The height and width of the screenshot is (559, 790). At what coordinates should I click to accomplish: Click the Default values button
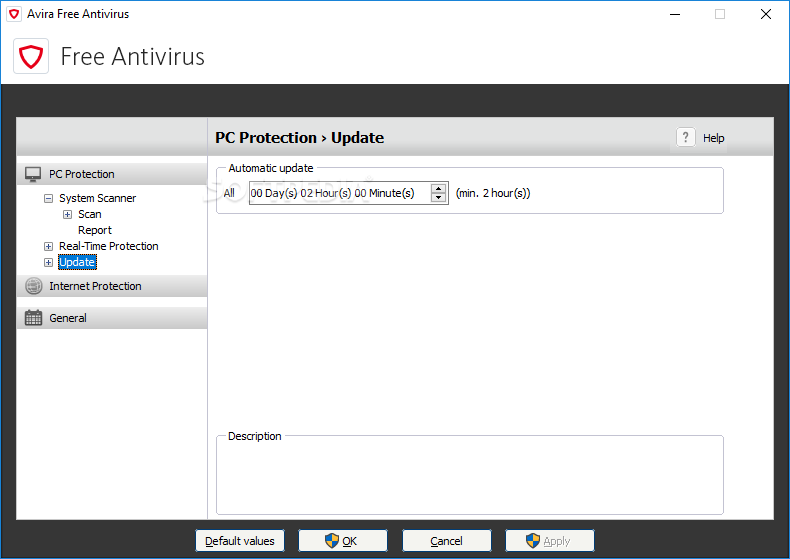[x=240, y=541]
